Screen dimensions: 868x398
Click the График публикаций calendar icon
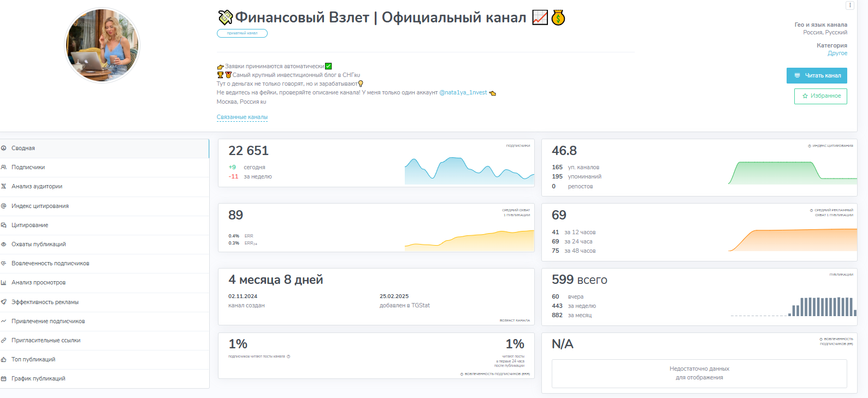pos(4,378)
